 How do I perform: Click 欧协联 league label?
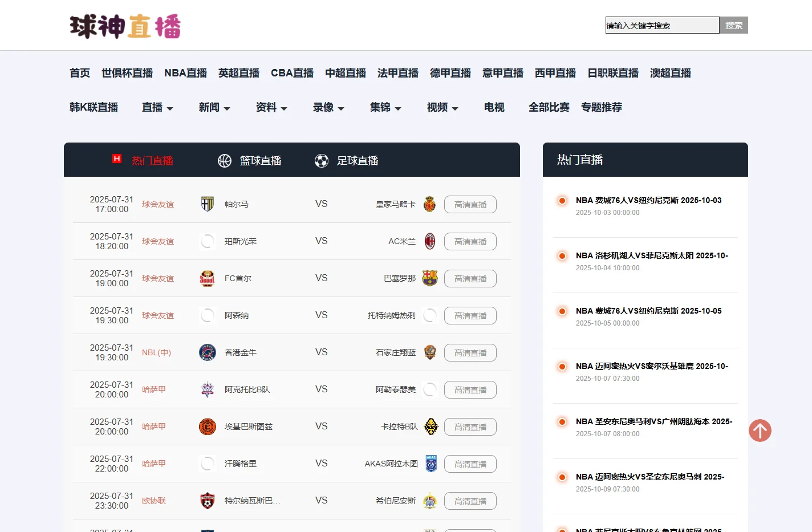tap(154, 501)
